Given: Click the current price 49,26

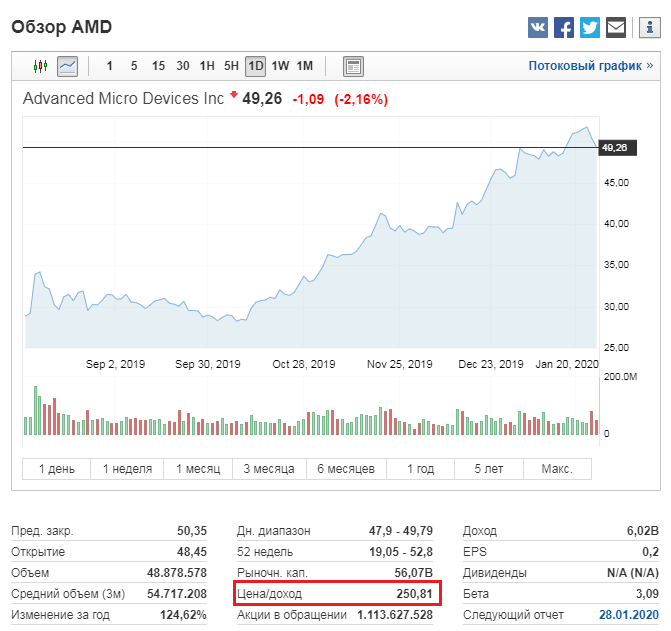Looking at the screenshot, I should [x=262, y=98].
